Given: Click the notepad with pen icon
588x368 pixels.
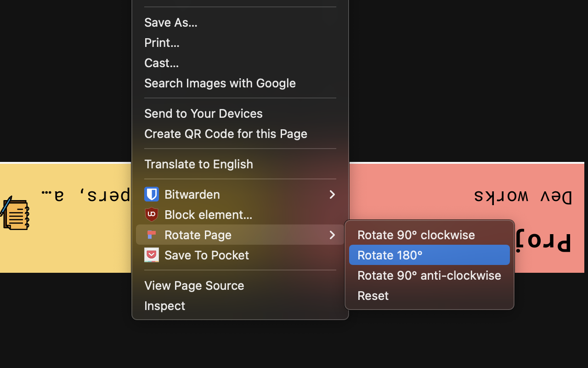Looking at the screenshot, I should tap(15, 213).
